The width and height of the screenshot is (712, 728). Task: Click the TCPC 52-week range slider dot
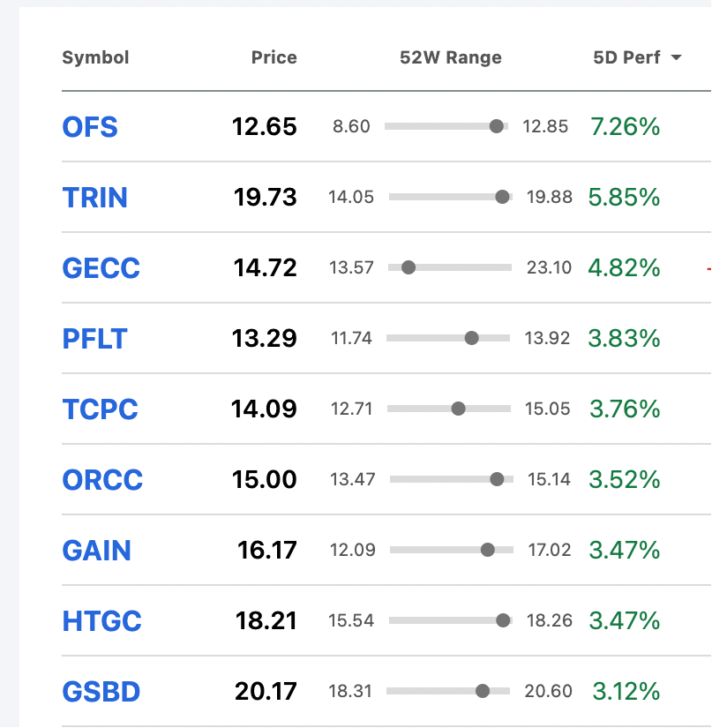click(x=458, y=409)
